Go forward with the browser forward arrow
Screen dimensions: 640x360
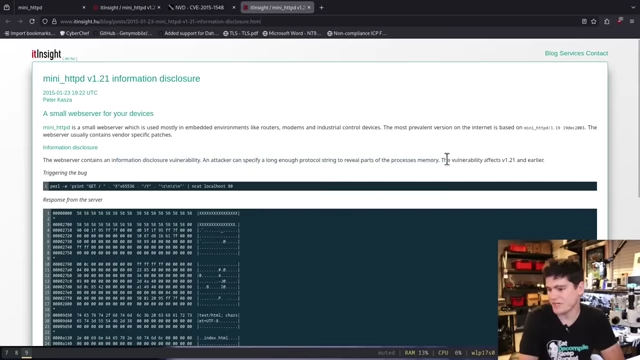[20, 21]
